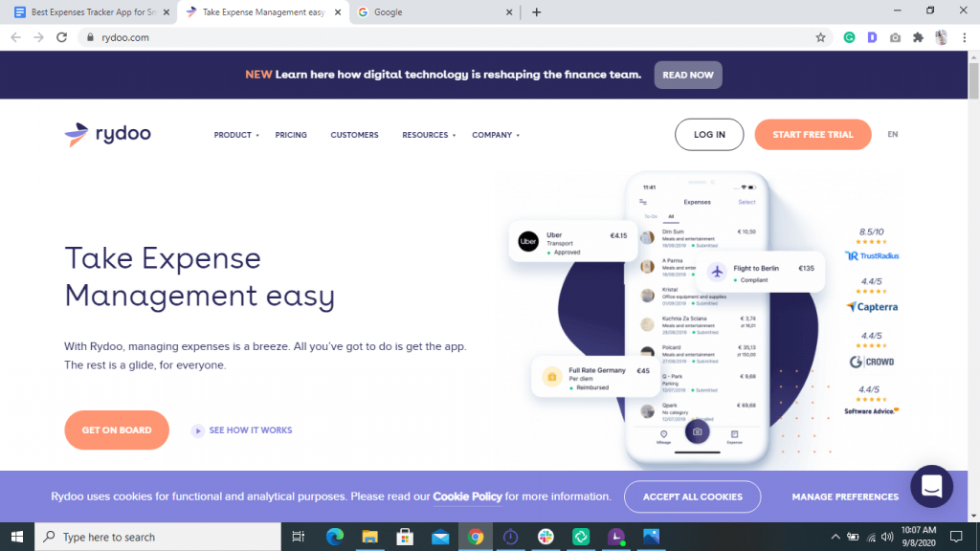Click the Capterra rating badge
The height and width of the screenshot is (551, 980).
click(x=872, y=295)
